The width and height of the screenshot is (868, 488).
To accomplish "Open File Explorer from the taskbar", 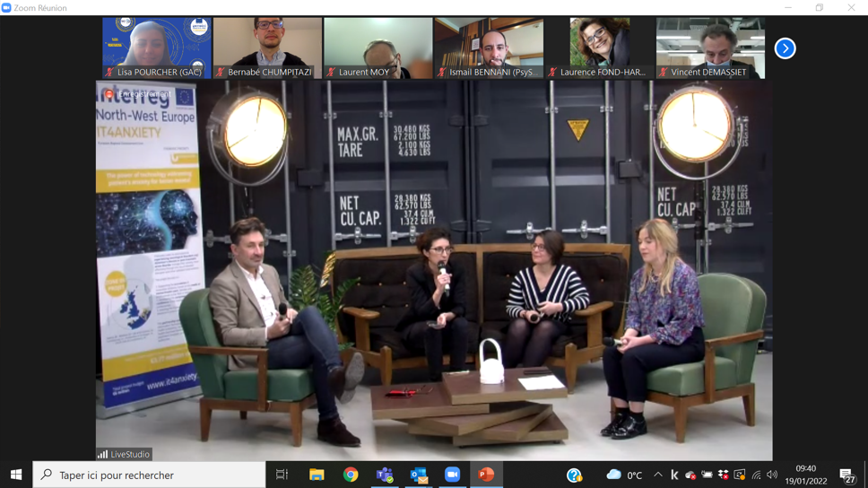I will [x=317, y=475].
